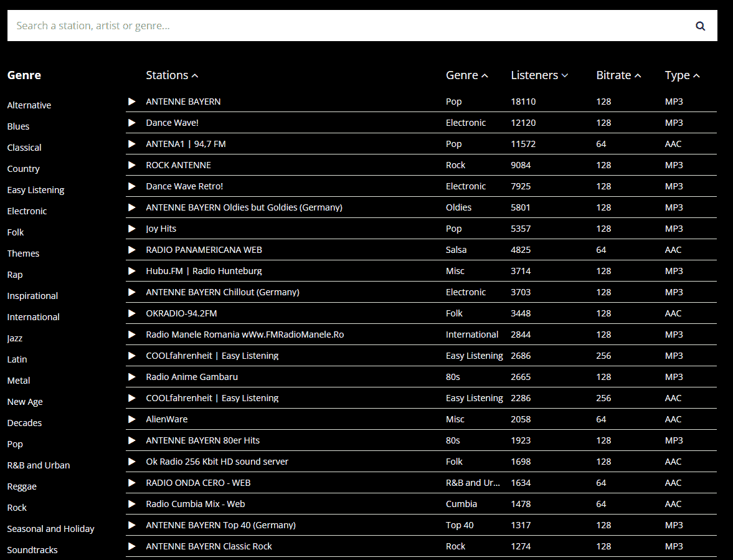The height and width of the screenshot is (560, 733).
Task: Sort table by Type column
Action: (683, 75)
